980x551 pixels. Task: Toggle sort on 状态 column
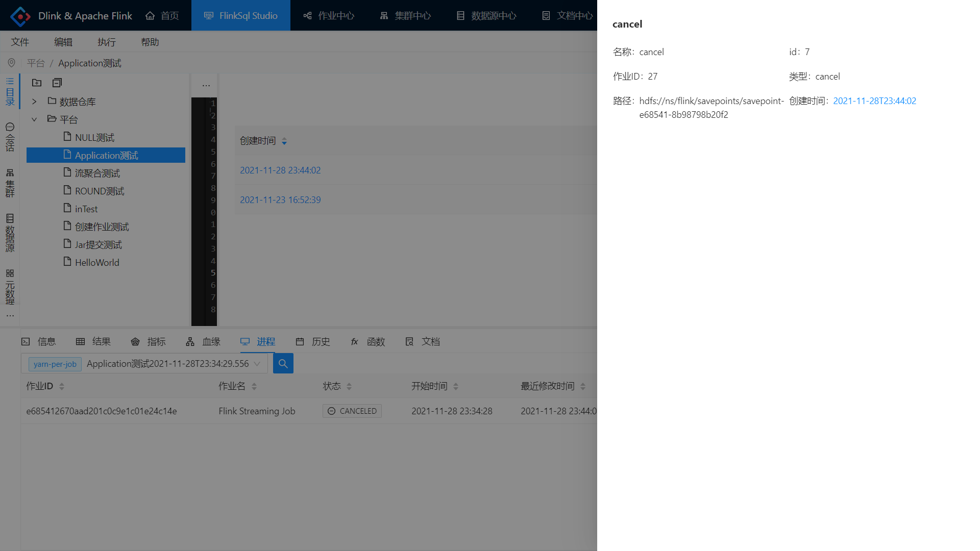pyautogui.click(x=349, y=387)
